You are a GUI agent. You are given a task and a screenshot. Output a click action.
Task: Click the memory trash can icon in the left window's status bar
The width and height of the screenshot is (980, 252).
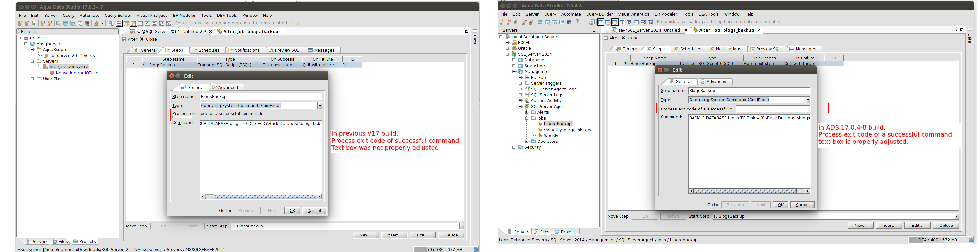click(475, 249)
